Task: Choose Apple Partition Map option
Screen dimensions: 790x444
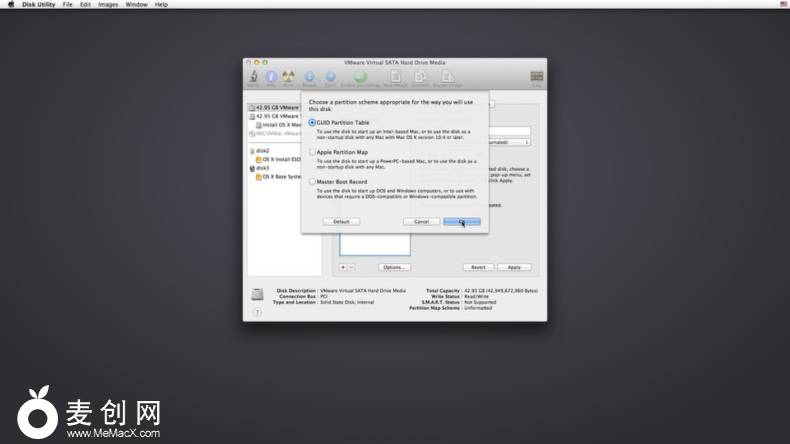Action: [x=313, y=152]
